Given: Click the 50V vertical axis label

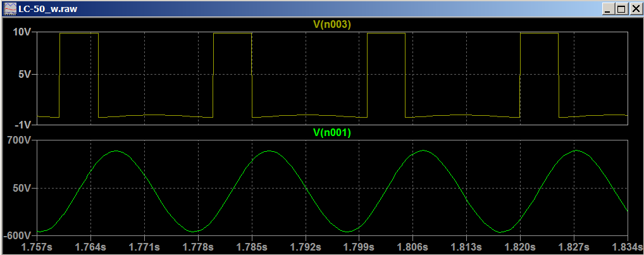Looking at the screenshot, I should tap(23, 189).
